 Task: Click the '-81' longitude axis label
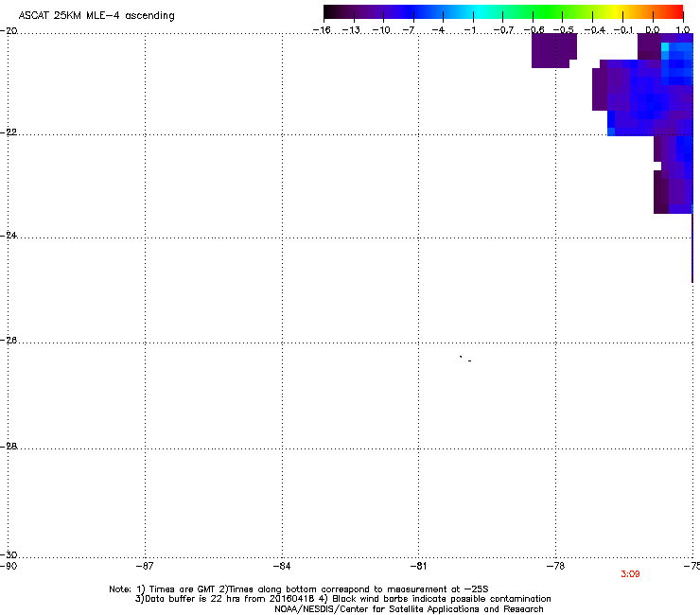coord(419,567)
